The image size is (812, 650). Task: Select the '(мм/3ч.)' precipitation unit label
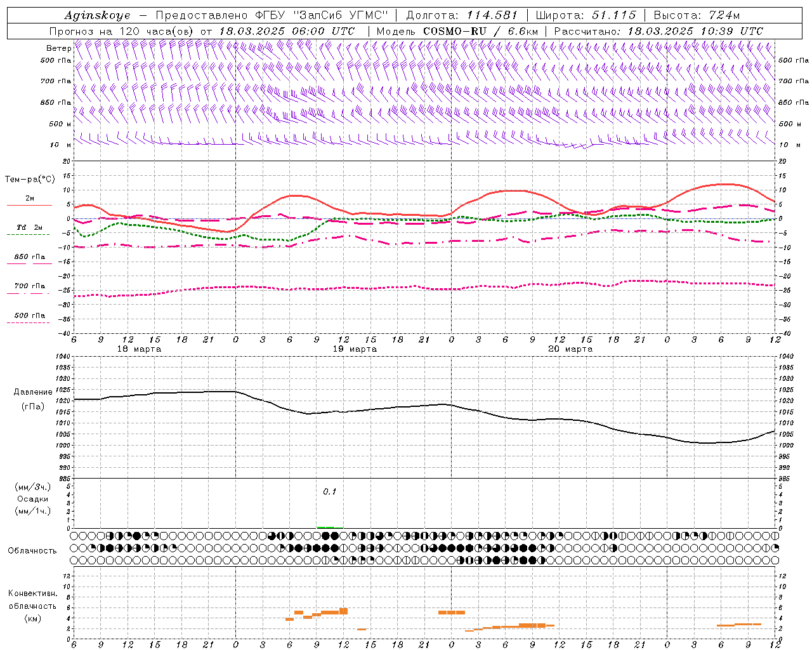click(33, 487)
